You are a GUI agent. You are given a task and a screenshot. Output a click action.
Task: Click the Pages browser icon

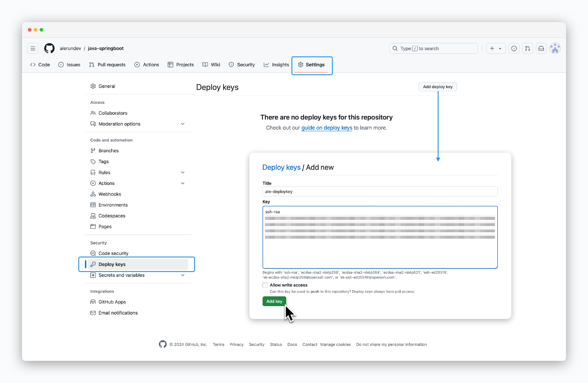click(x=93, y=227)
